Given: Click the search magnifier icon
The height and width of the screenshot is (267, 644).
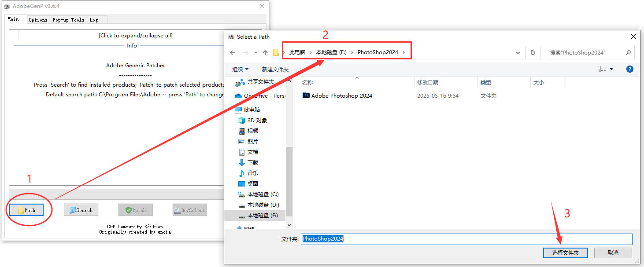Looking at the screenshot, I should tap(628, 52).
